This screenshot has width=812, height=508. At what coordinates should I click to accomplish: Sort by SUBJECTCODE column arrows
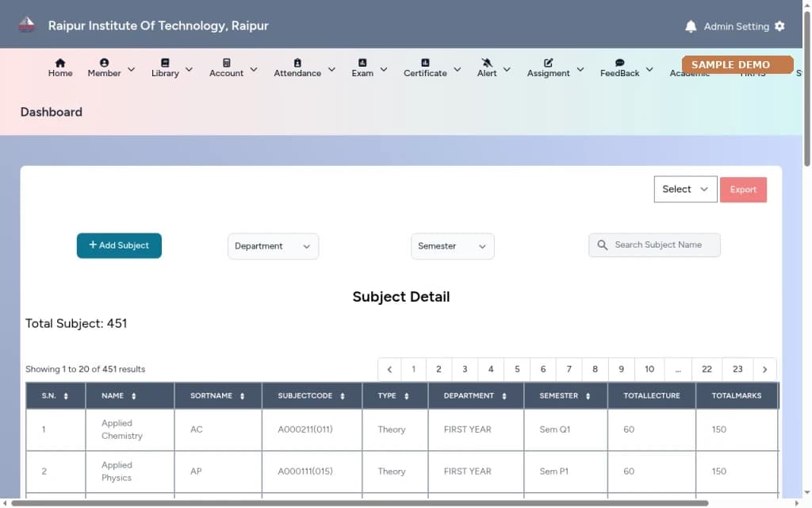[343, 396]
